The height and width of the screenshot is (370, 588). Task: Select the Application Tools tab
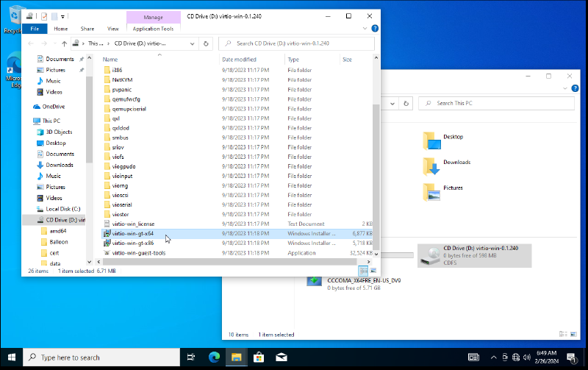pos(153,29)
